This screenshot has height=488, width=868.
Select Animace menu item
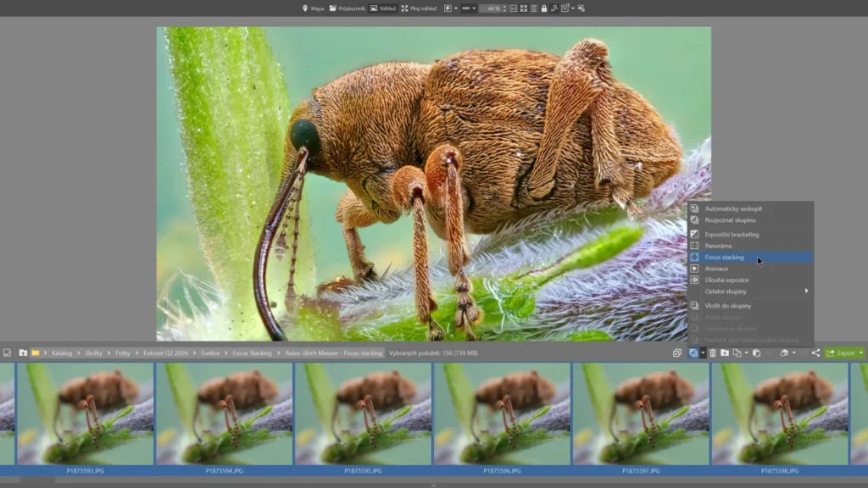pos(751,269)
